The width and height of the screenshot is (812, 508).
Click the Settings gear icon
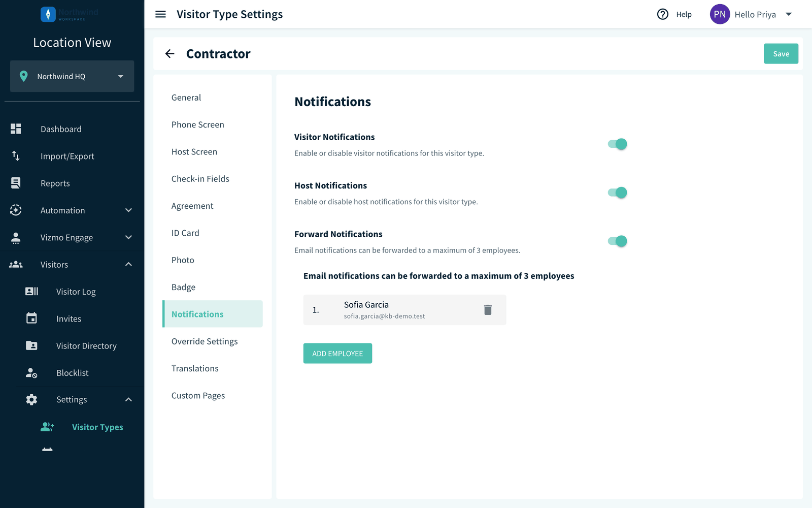(31, 400)
